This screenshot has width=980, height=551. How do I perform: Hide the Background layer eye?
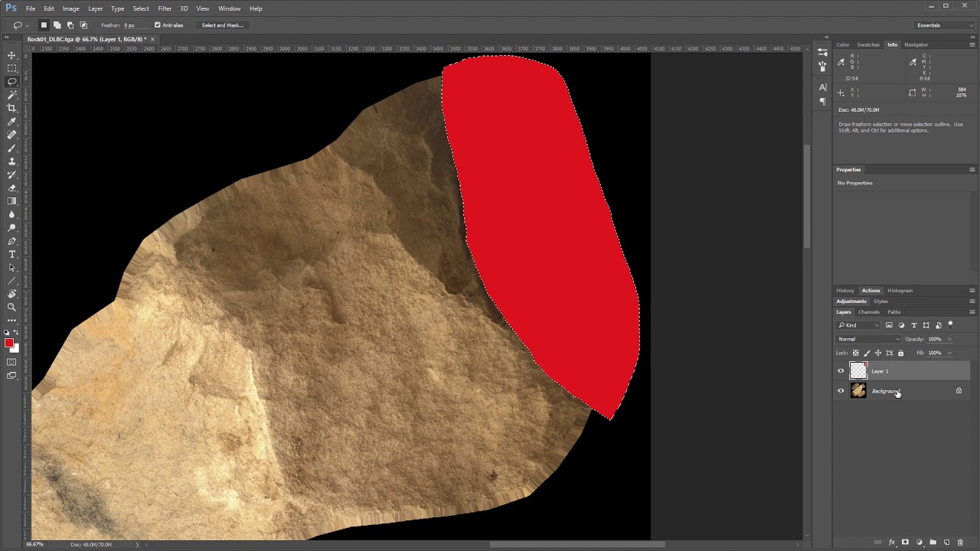coord(841,391)
